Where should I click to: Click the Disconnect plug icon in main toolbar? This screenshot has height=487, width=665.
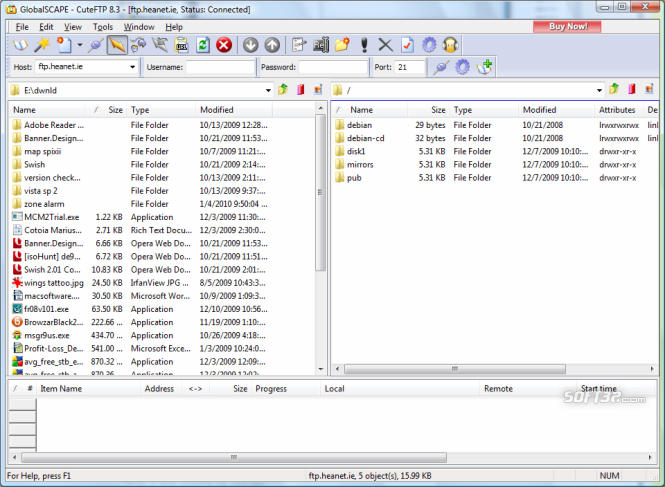click(95, 45)
